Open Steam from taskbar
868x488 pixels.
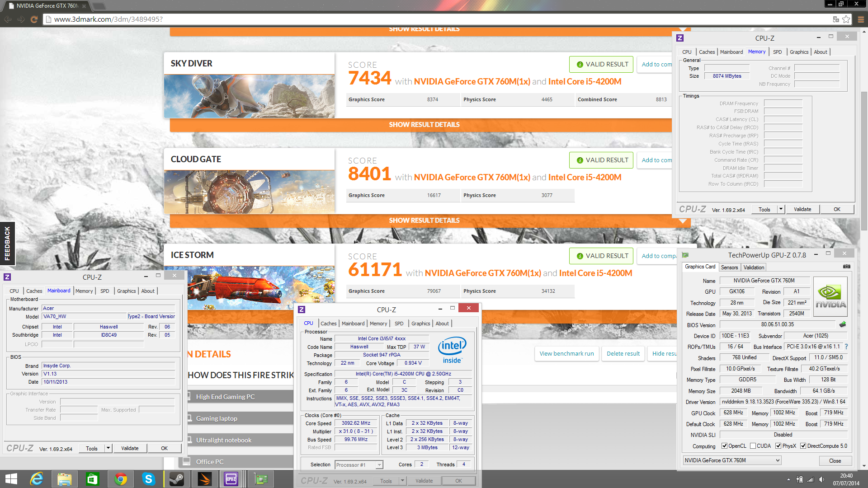(176, 479)
